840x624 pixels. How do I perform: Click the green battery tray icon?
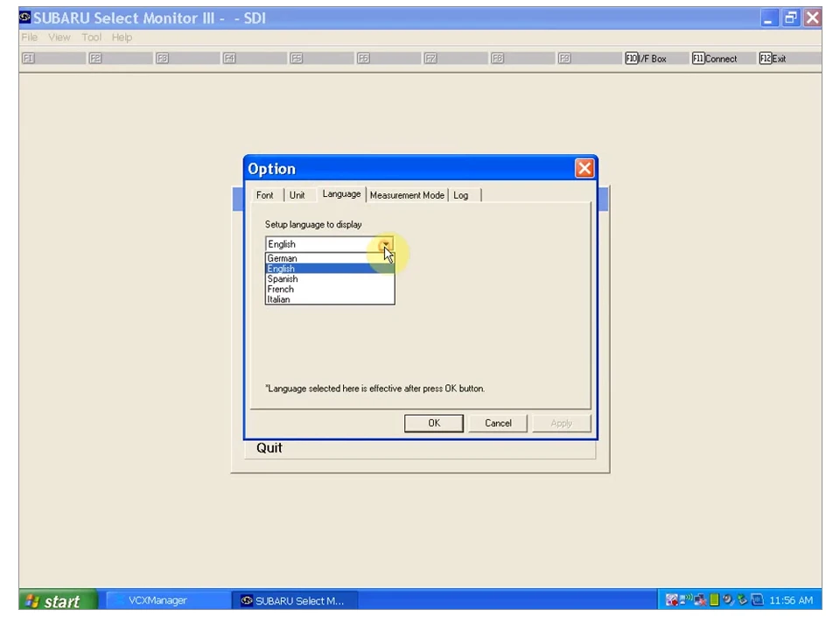714,599
